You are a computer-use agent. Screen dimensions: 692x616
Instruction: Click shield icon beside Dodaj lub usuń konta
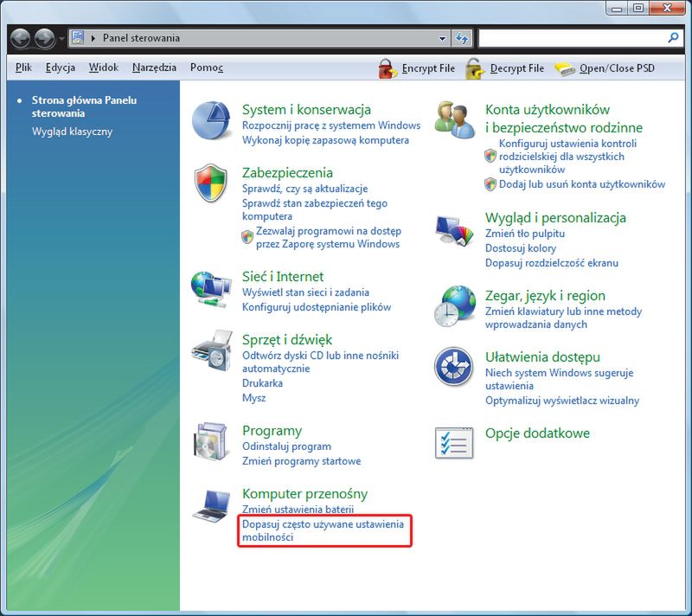(490, 184)
